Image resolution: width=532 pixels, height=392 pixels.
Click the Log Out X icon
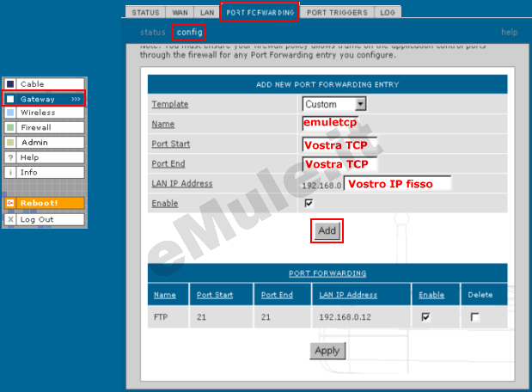(x=10, y=219)
